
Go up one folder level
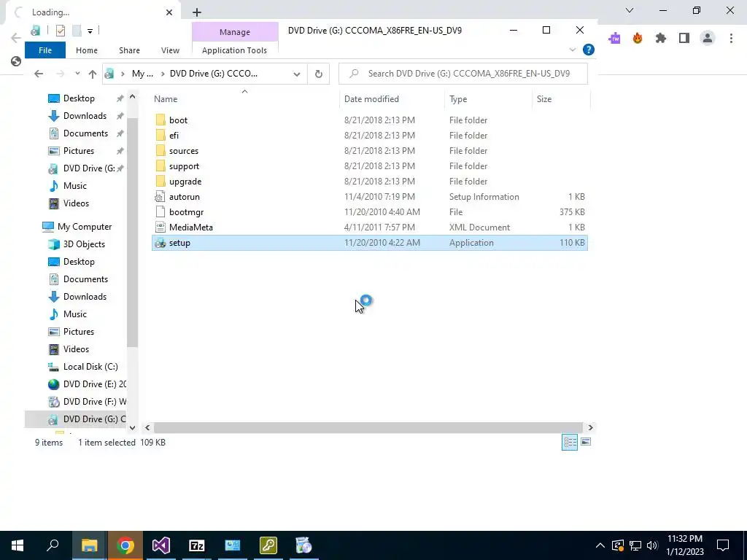pyautogui.click(x=93, y=74)
